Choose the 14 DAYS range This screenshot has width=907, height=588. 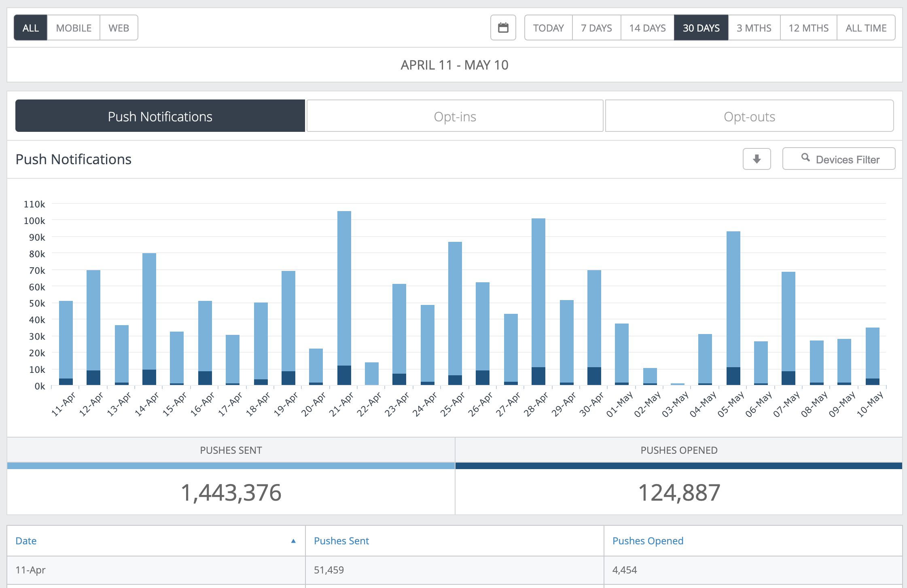click(647, 28)
